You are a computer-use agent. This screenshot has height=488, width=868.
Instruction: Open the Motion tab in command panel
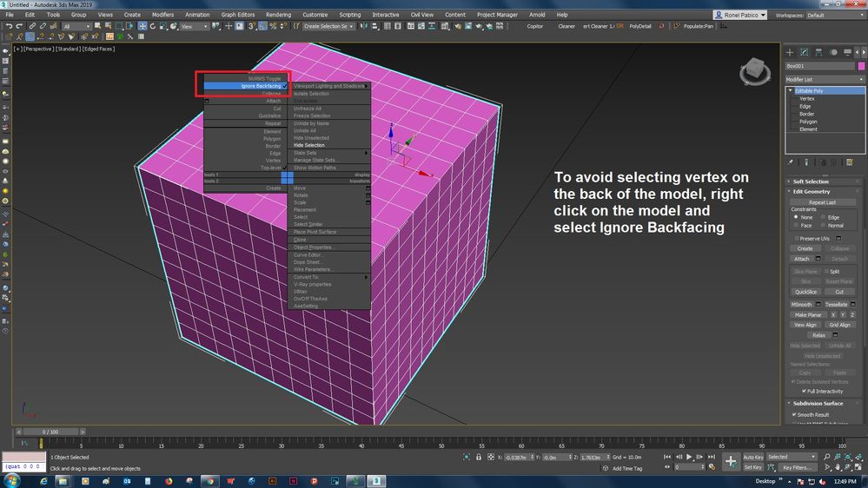tap(833, 52)
